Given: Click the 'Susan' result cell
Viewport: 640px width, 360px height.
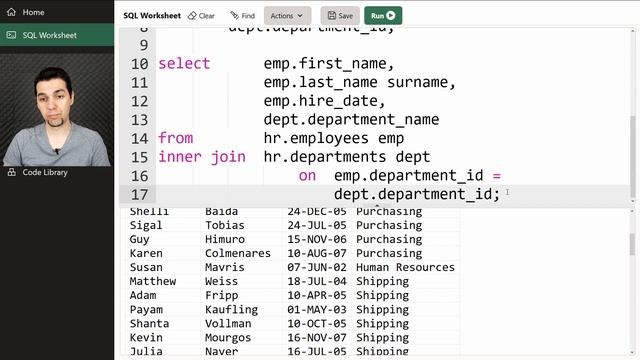Looking at the screenshot, I should 146,267.
